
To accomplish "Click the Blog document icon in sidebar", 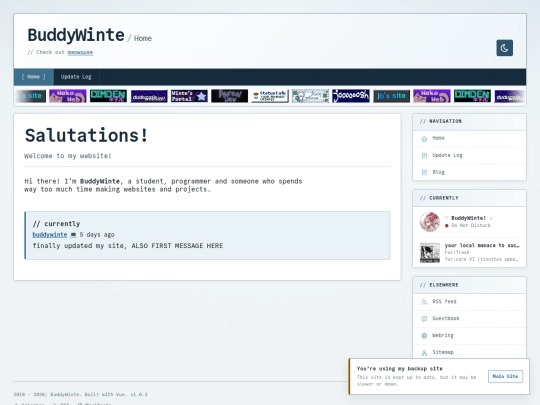I will [424, 173].
